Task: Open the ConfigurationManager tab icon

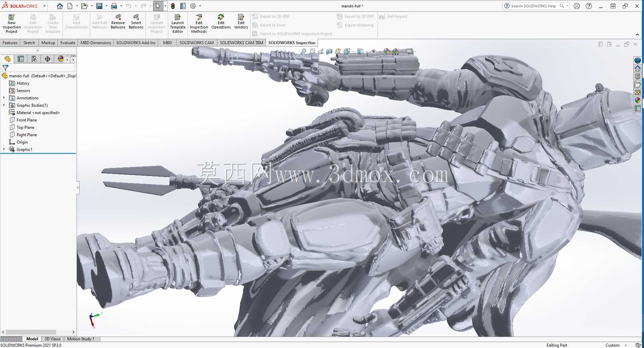Action: tap(34, 59)
